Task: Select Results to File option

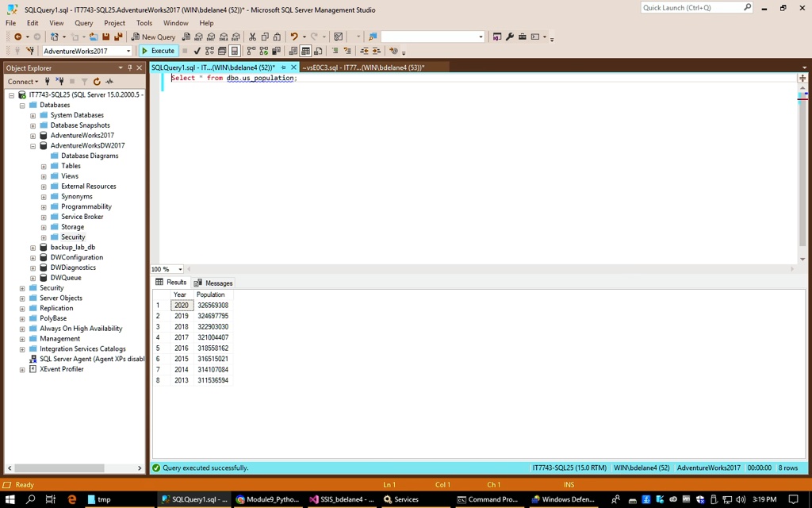Action: (x=318, y=51)
